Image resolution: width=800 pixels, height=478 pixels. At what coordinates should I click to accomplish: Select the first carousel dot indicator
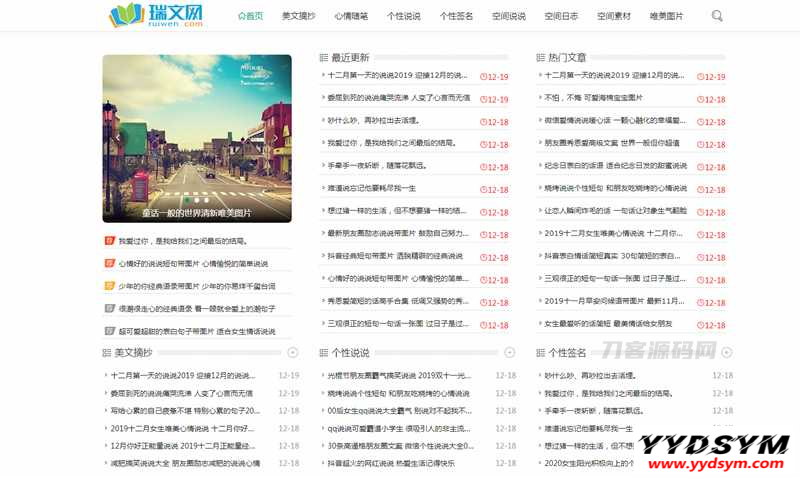click(x=188, y=200)
